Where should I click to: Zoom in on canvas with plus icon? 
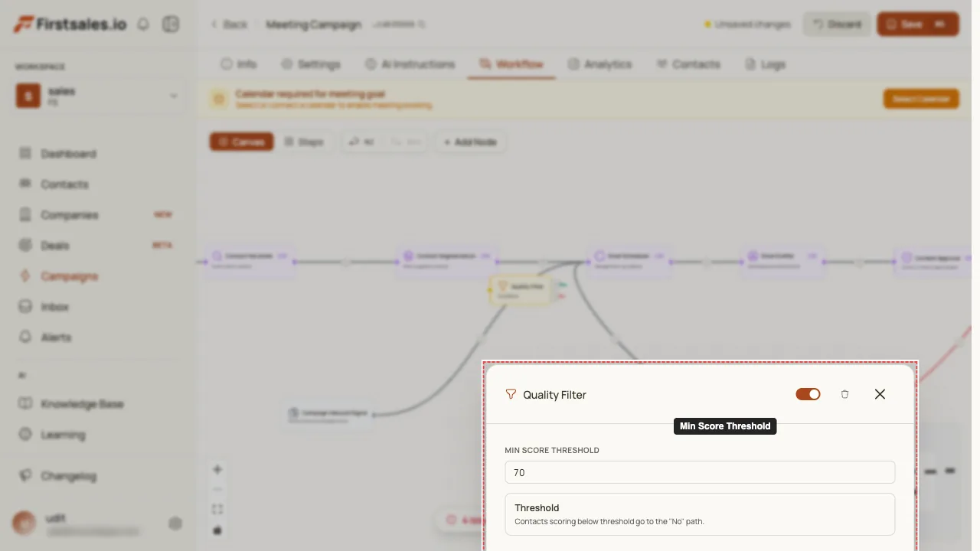pyautogui.click(x=217, y=469)
